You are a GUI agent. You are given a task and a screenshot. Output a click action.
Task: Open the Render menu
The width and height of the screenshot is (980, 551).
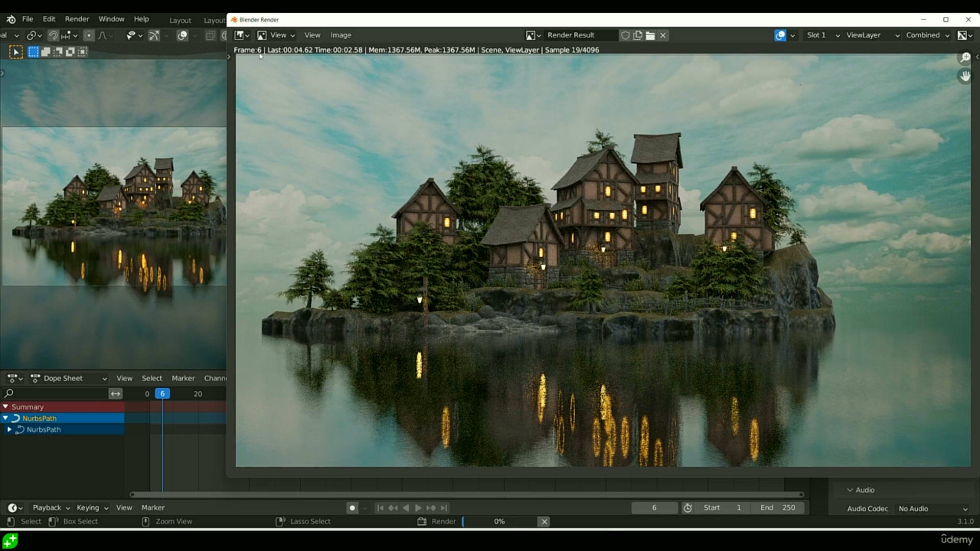click(x=77, y=19)
